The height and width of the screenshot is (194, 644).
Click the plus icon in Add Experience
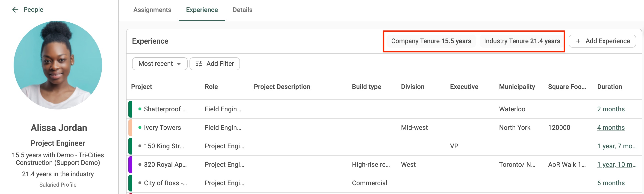tap(578, 41)
